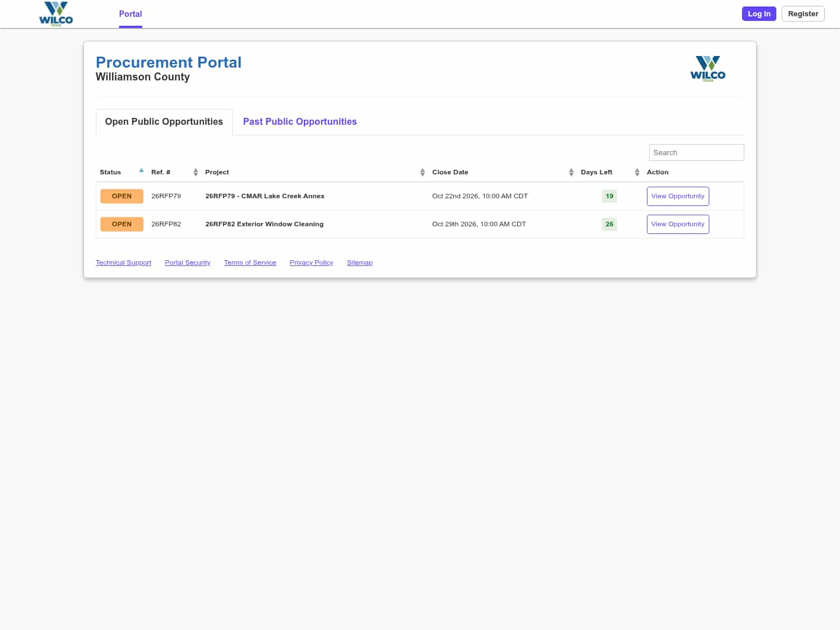This screenshot has height=630, width=840.
Task: Click OPEN status badge for 26RFP82
Action: tap(122, 224)
